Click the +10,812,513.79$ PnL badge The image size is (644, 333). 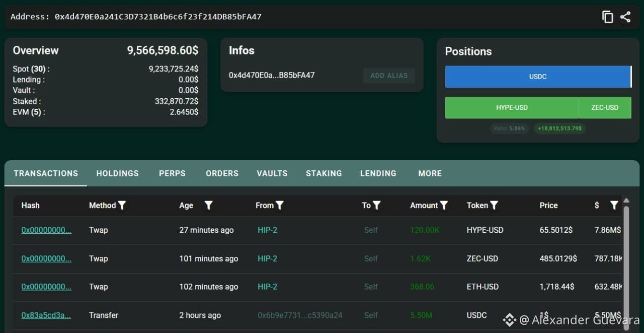point(559,128)
